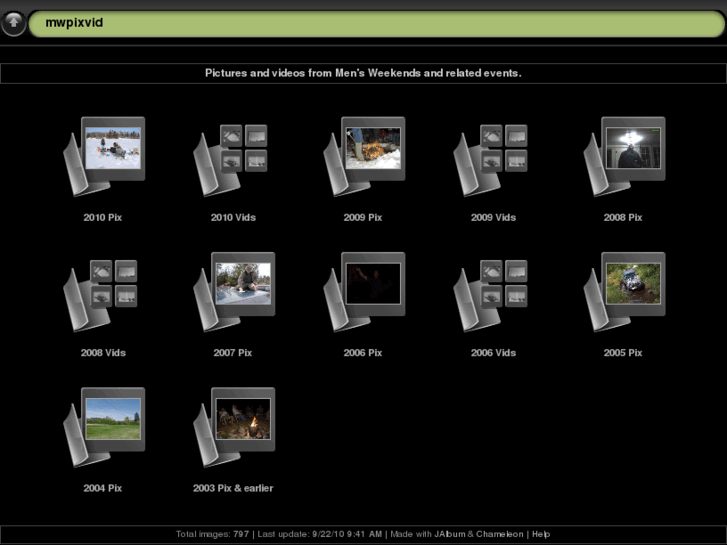727x545 pixels.
Task: Open the 2009 Vids folder icon
Action: coord(493,156)
